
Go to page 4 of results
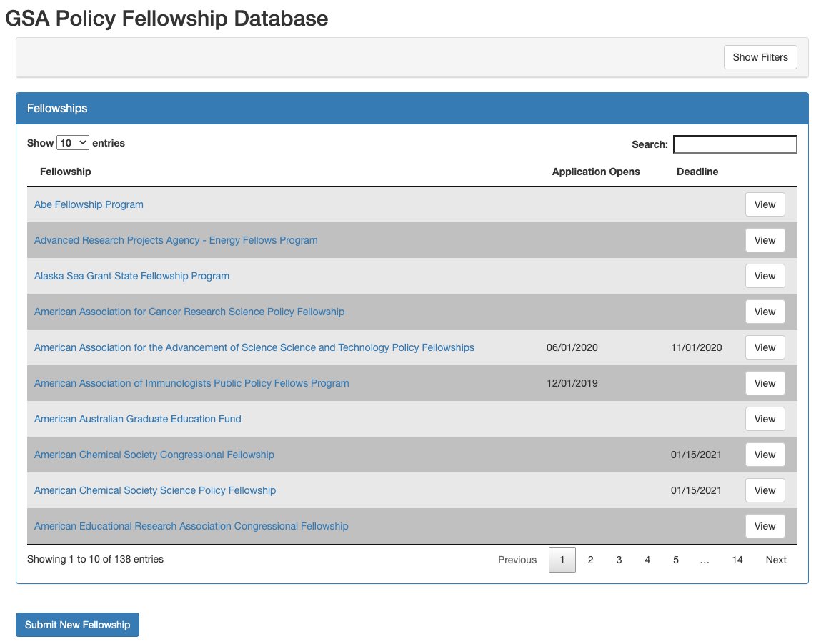click(x=647, y=560)
